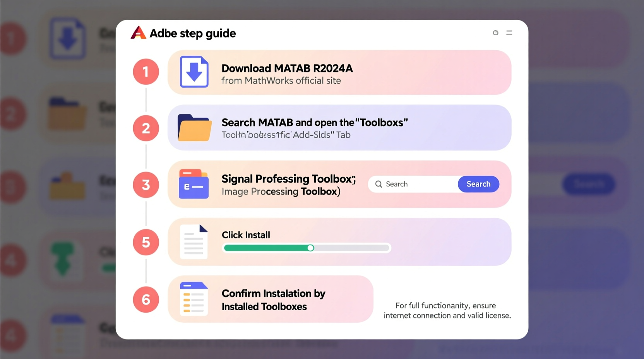Select step 6 number circle
Image resolution: width=644 pixels, height=359 pixels.
point(146,299)
